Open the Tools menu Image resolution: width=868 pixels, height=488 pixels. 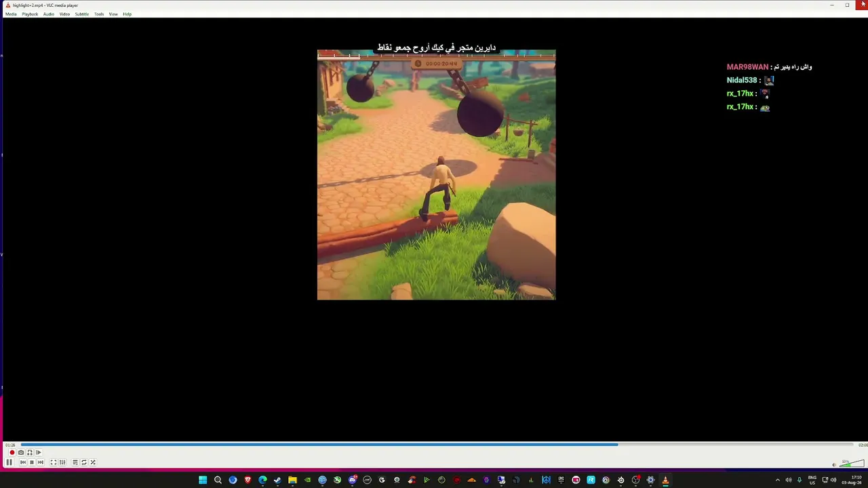click(x=99, y=14)
